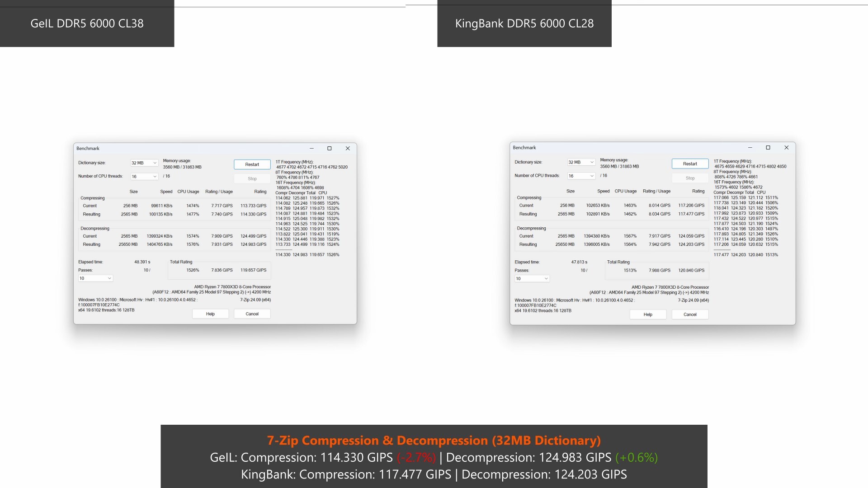Image resolution: width=868 pixels, height=488 pixels.
Task: Click Restart in the KingBank benchmark window
Action: pos(690,164)
